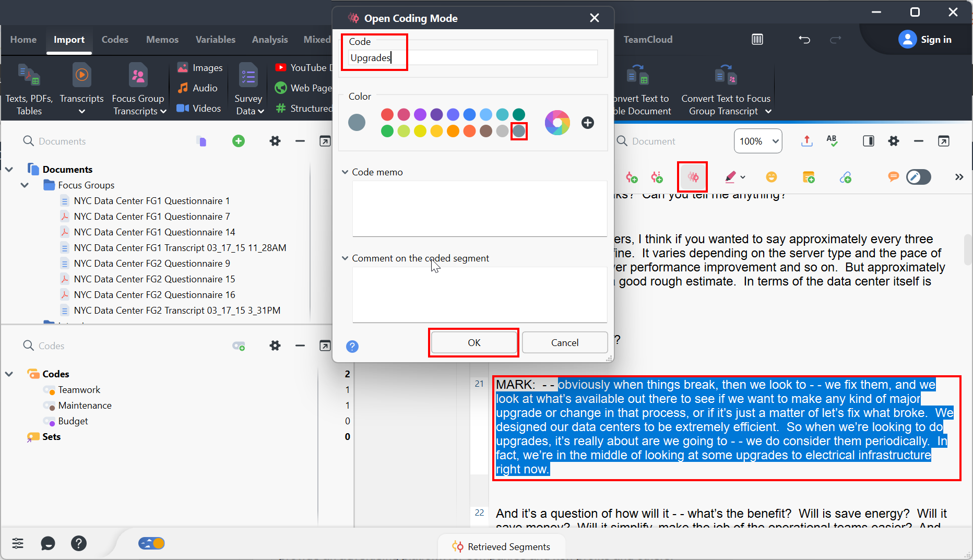Expand more toolbar items double-arrow
The width and height of the screenshot is (973, 560).
click(x=959, y=177)
